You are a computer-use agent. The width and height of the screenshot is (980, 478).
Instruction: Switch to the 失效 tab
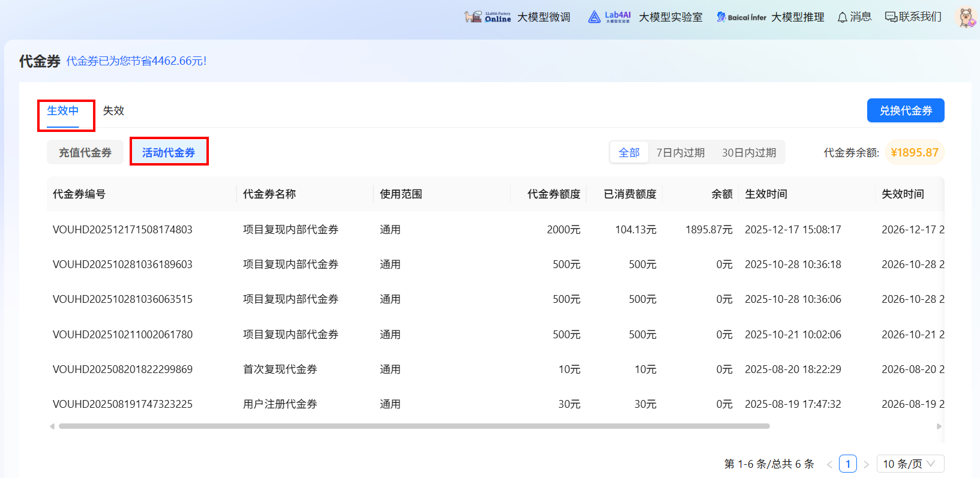click(113, 111)
